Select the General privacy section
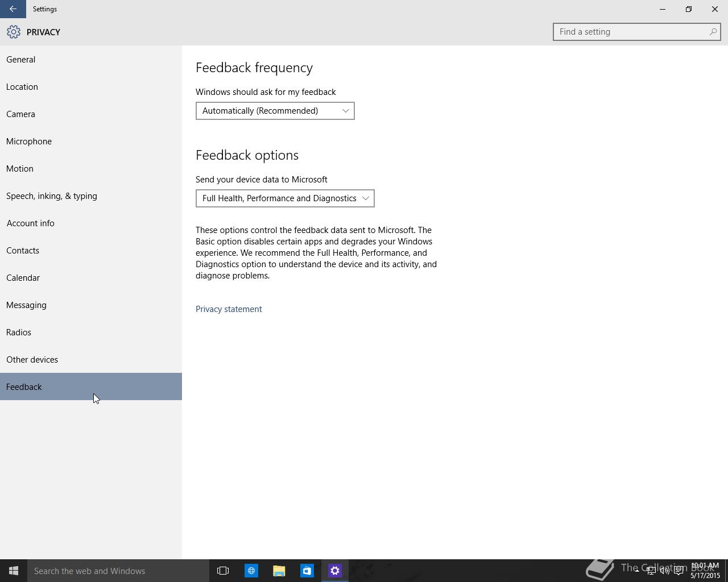728x582 pixels. [x=91, y=59]
